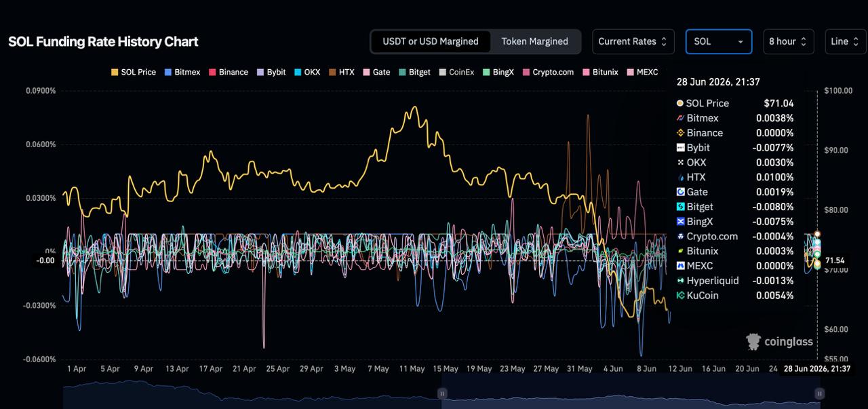The image size is (868, 409).
Task: Click the right range slider handle
Action: pyautogui.click(x=820, y=393)
